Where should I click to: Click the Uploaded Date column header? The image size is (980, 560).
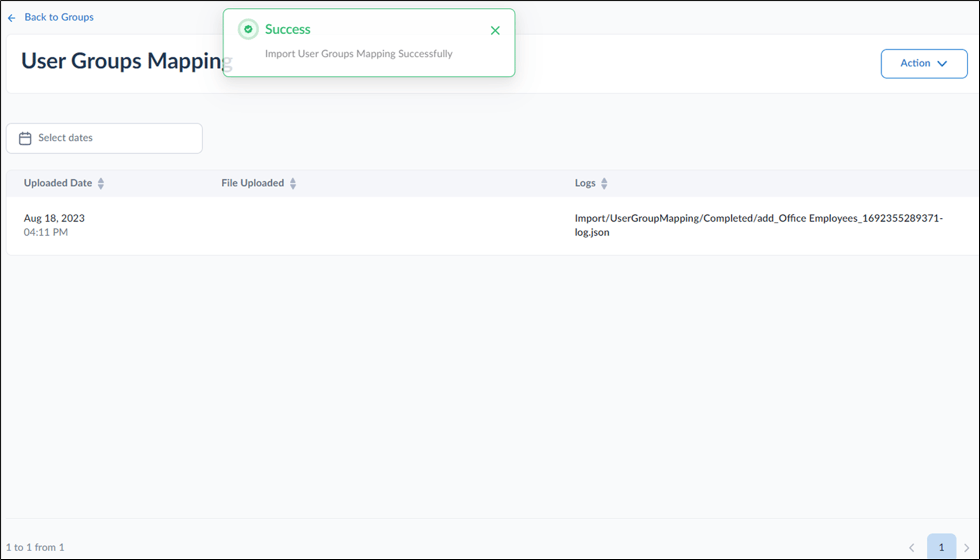pos(58,183)
